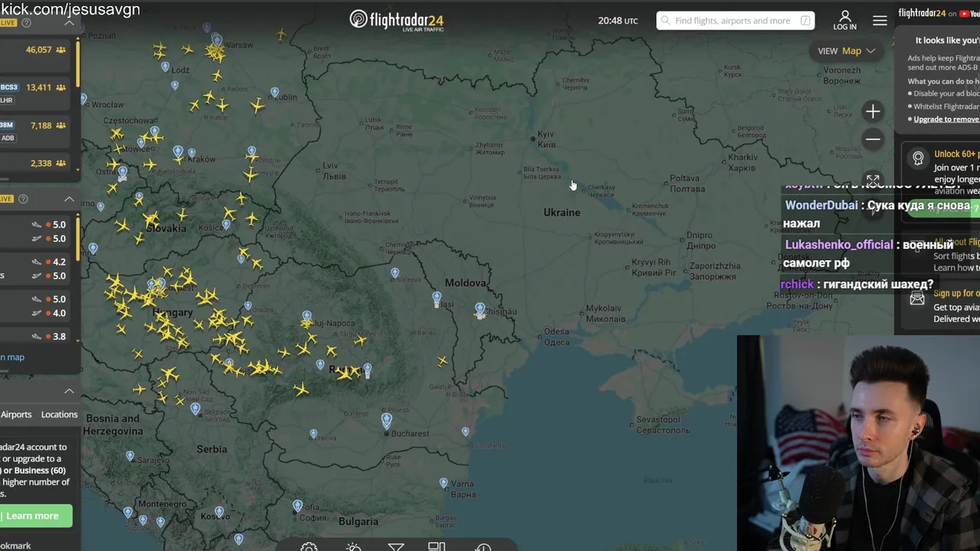Select the Craiova airport pin

tap(313, 434)
